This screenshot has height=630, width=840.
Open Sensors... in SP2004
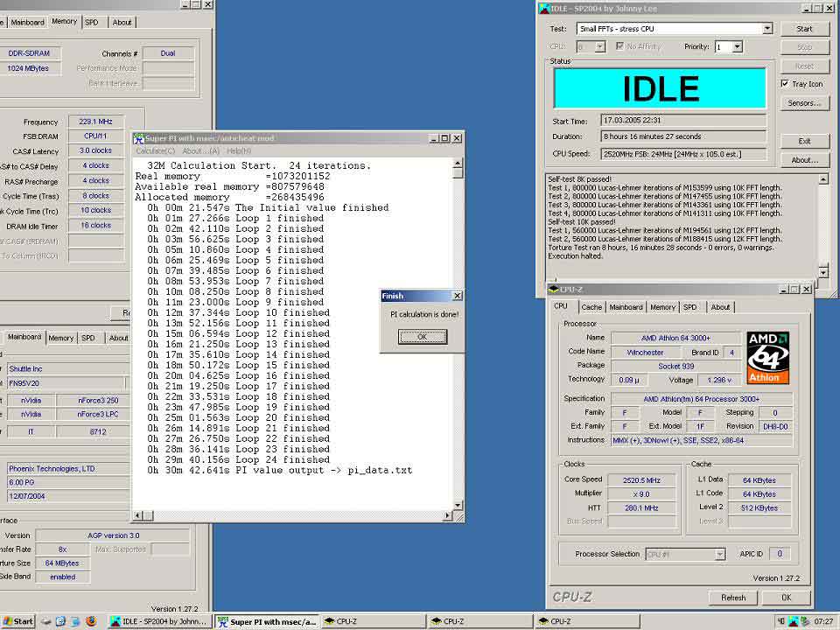point(804,103)
